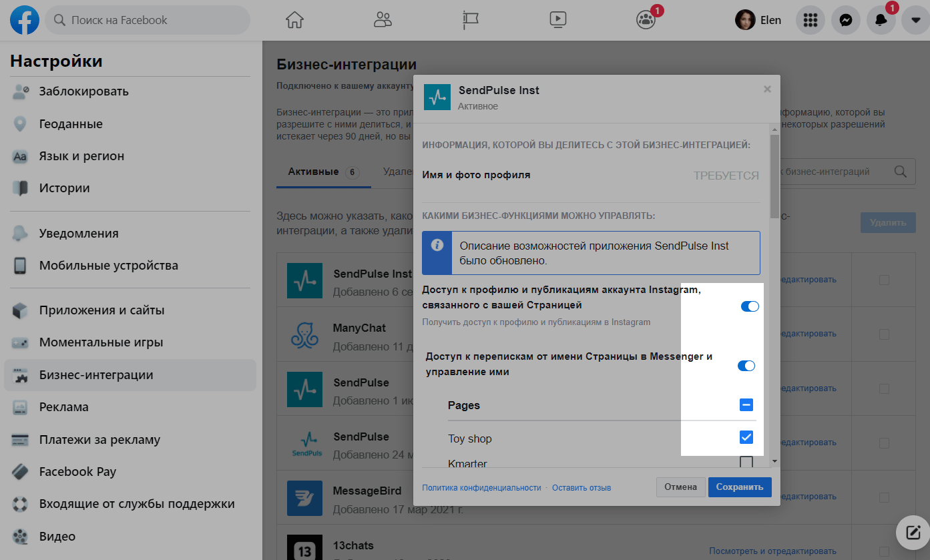The width and height of the screenshot is (930, 560).
Task: Open the Blocking settings (Заблокировать)
Action: [x=130, y=91]
